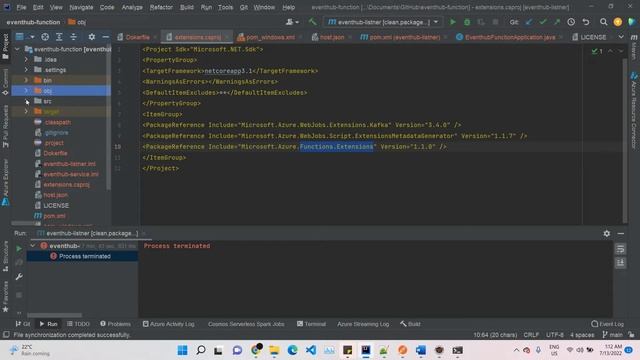Expand the .settings folder

click(26, 70)
